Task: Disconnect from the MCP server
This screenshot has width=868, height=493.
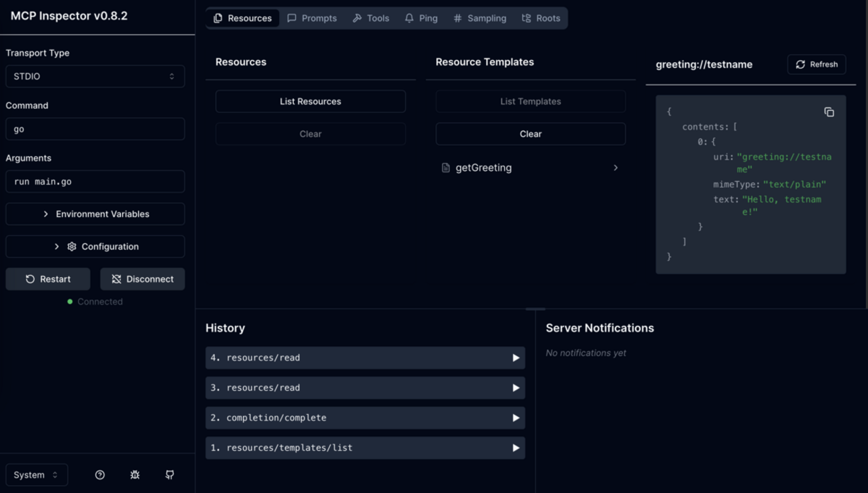Action: click(x=142, y=279)
